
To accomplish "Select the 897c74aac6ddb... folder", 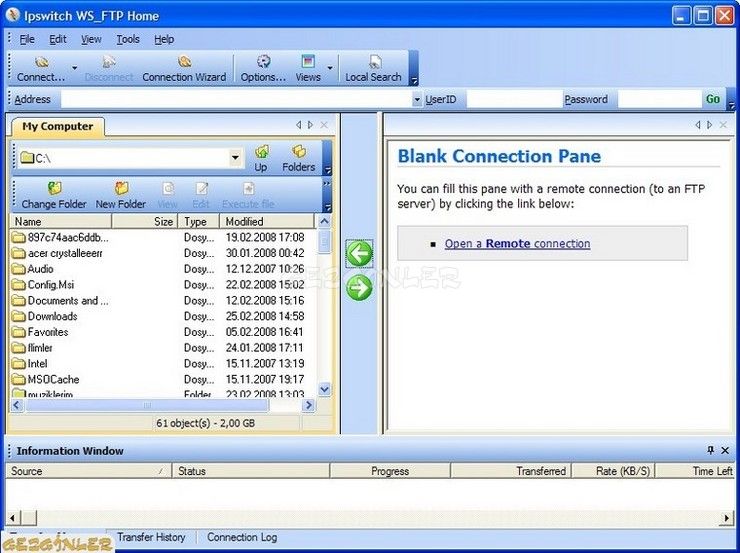I will [60, 237].
